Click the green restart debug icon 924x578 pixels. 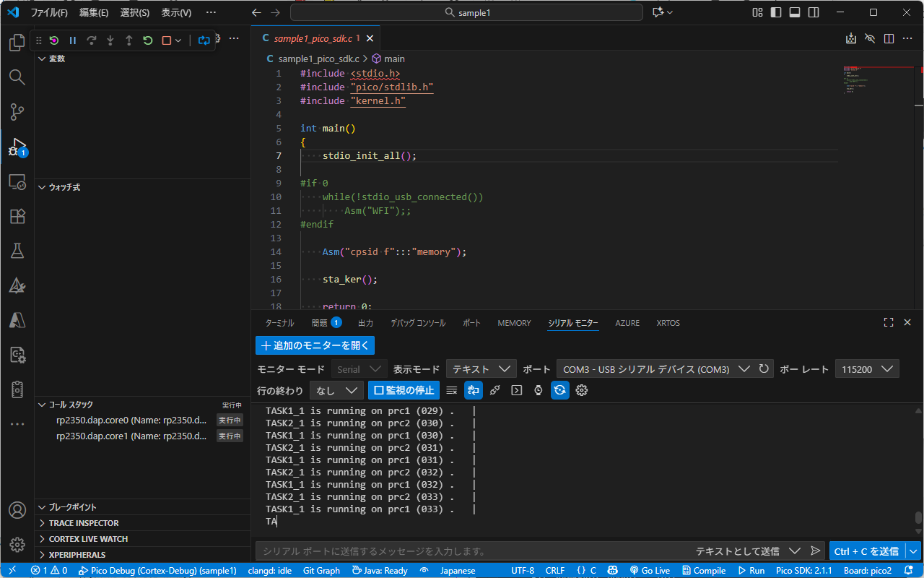[x=148, y=40]
